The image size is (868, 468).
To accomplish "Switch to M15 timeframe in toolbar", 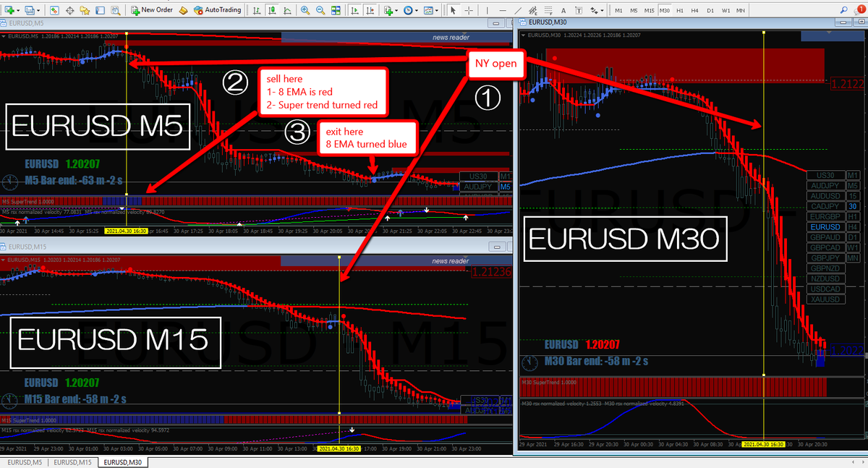I will click(x=649, y=10).
